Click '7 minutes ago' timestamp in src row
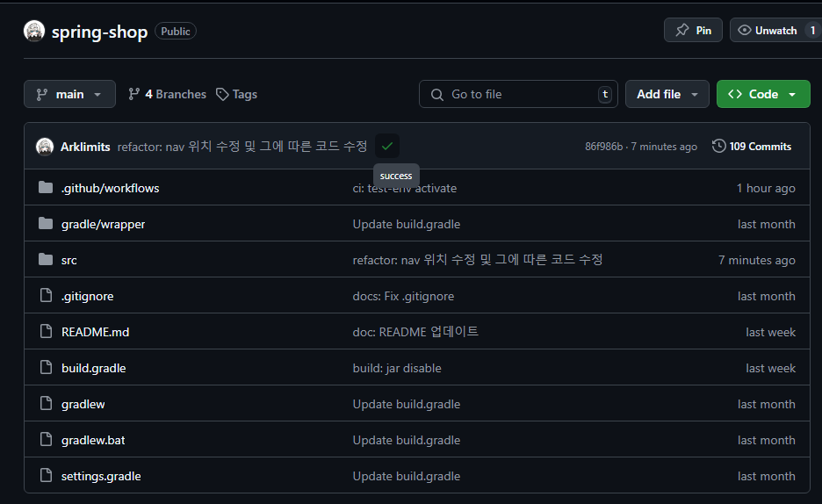 pos(757,261)
